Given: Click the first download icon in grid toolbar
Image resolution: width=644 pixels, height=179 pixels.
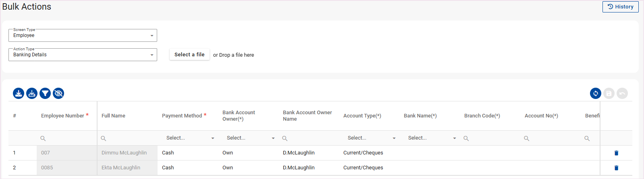Looking at the screenshot, I should point(19,93).
